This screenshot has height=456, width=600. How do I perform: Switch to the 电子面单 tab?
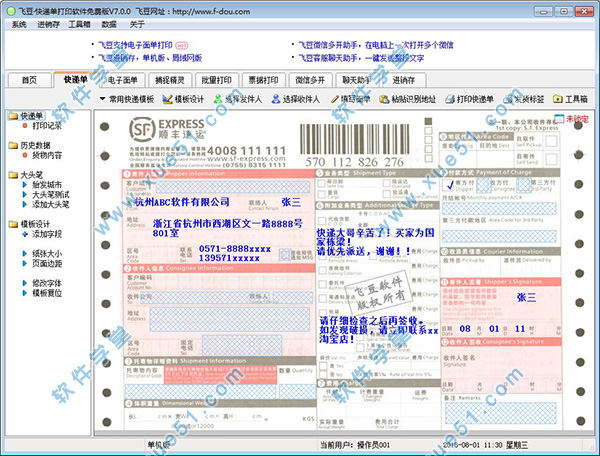coord(122,80)
